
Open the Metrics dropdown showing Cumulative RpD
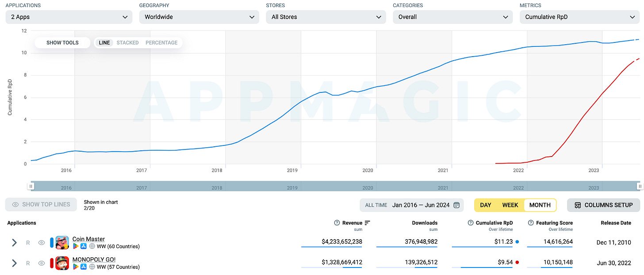click(580, 17)
